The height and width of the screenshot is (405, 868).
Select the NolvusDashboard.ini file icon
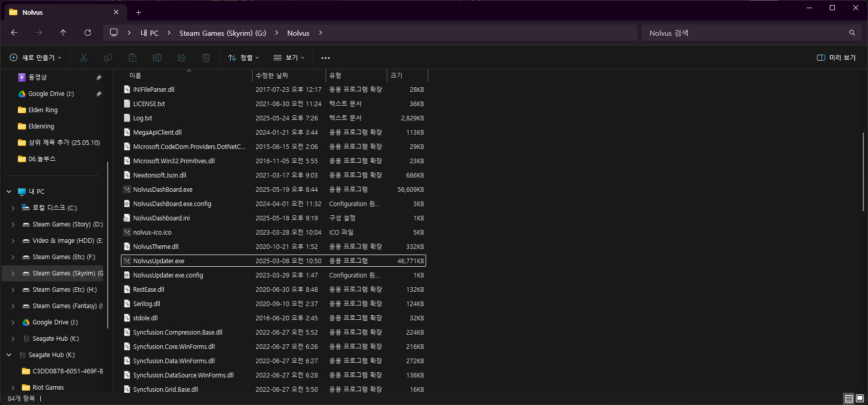pos(127,218)
